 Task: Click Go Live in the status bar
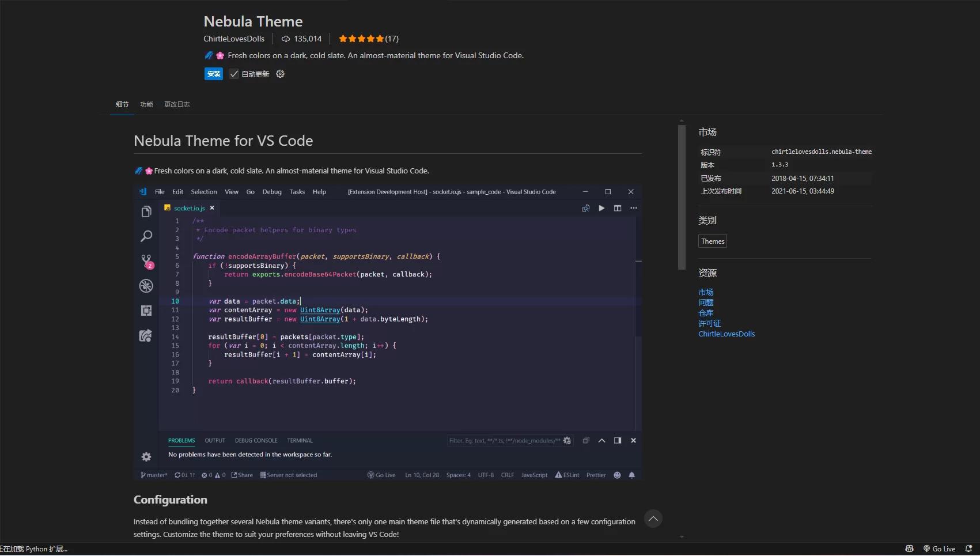point(939,549)
